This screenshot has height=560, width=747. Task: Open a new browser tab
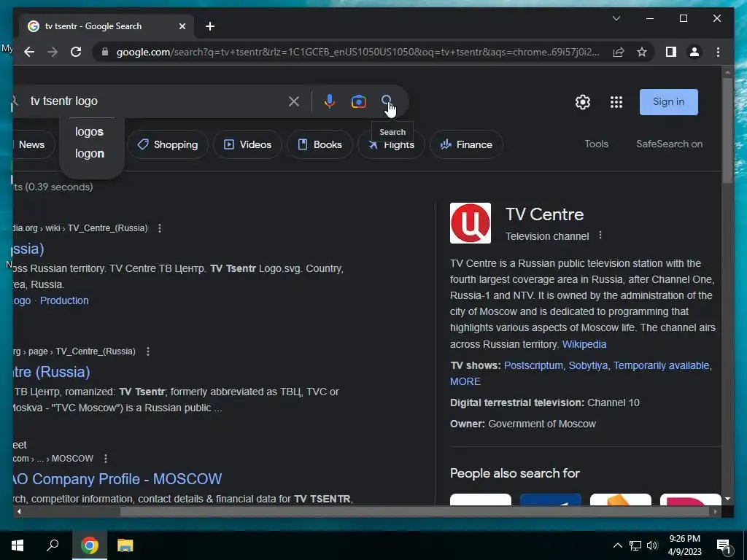(210, 26)
